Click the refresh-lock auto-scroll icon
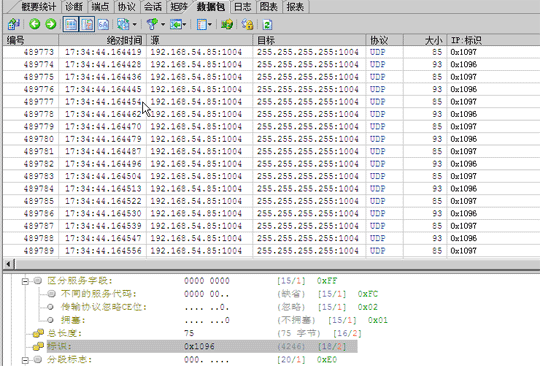Image resolution: width=540 pixels, height=366 pixels. pyautogui.click(x=247, y=24)
